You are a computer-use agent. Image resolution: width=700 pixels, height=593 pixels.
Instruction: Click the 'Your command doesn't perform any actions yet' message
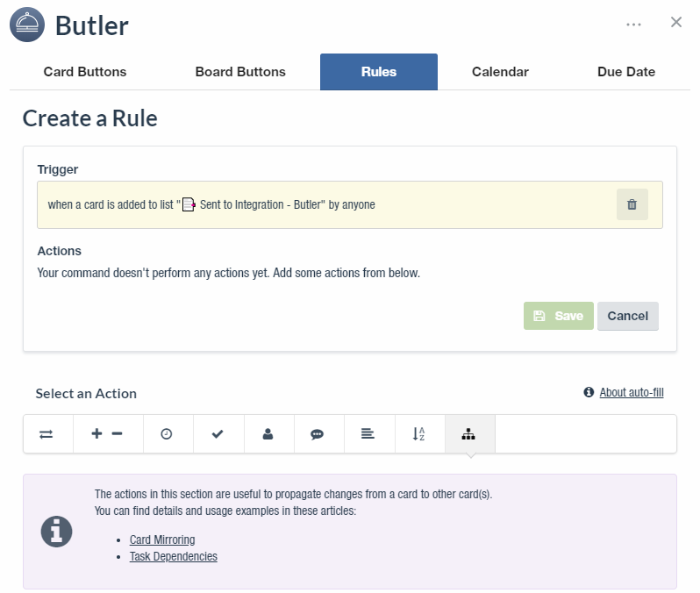[229, 273]
